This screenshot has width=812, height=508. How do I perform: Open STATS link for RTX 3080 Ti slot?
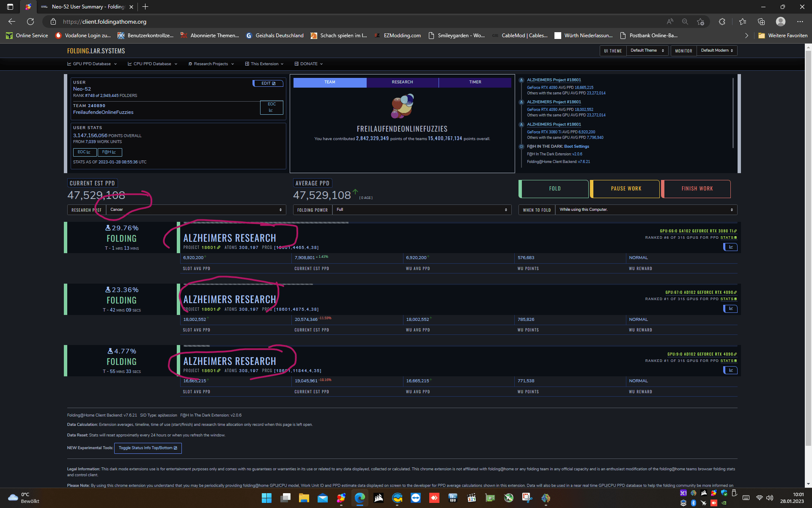[x=729, y=237]
